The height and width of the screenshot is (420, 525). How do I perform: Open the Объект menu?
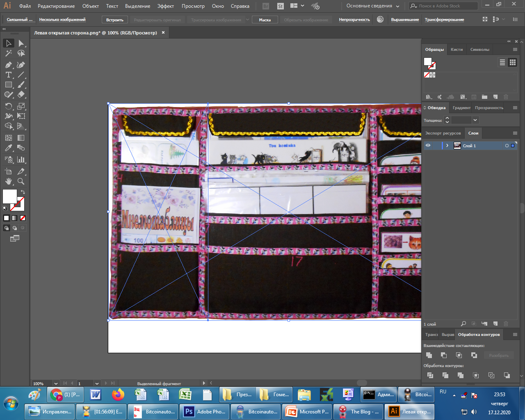(90, 6)
